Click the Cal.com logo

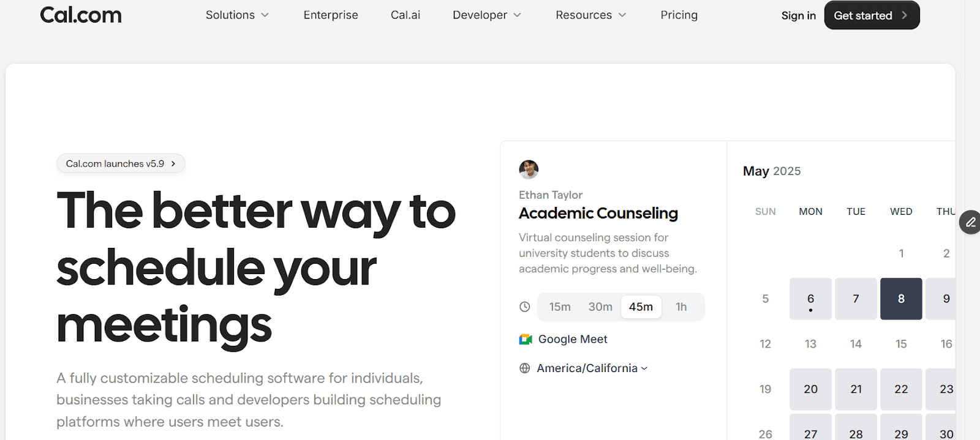[80, 15]
